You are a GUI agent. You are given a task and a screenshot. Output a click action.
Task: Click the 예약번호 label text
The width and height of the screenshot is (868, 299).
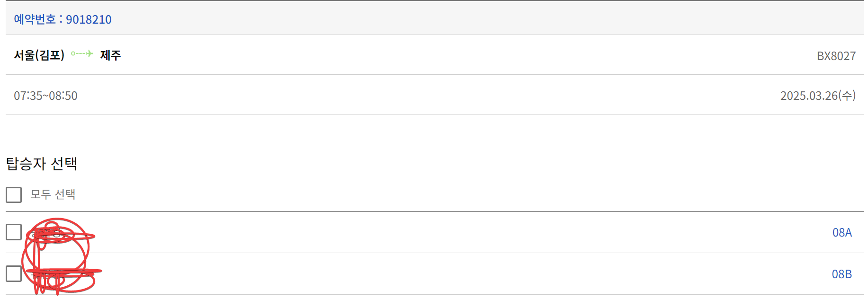pos(35,19)
